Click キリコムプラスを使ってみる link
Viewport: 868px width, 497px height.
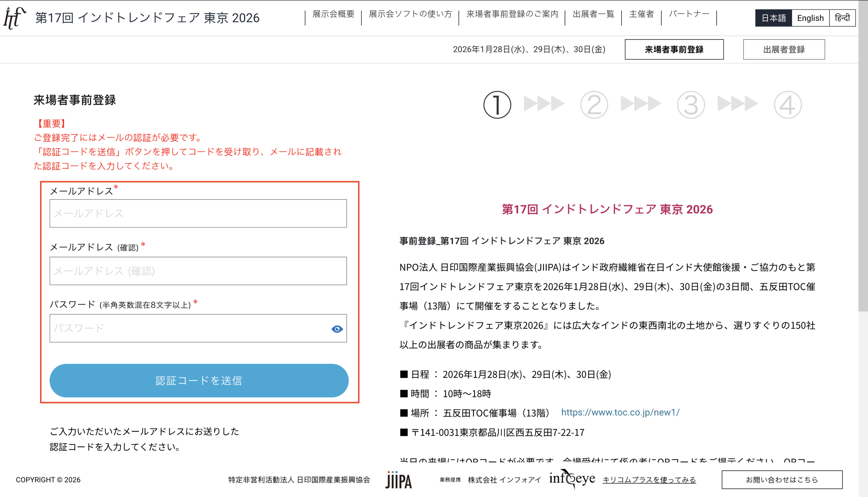click(x=649, y=480)
